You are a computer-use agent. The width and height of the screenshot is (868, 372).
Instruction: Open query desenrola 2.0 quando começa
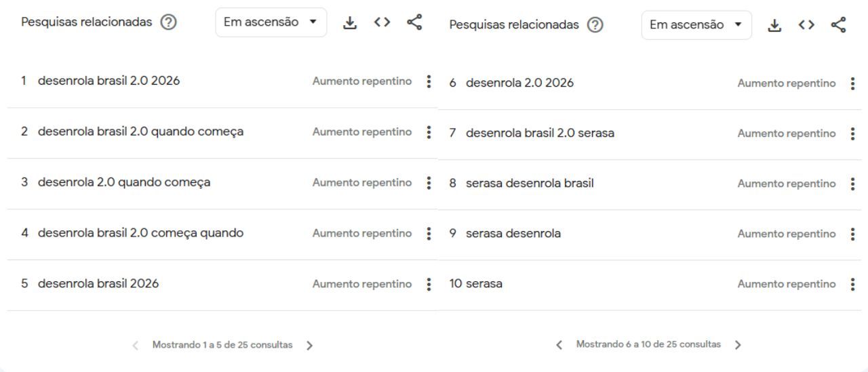pos(124,182)
